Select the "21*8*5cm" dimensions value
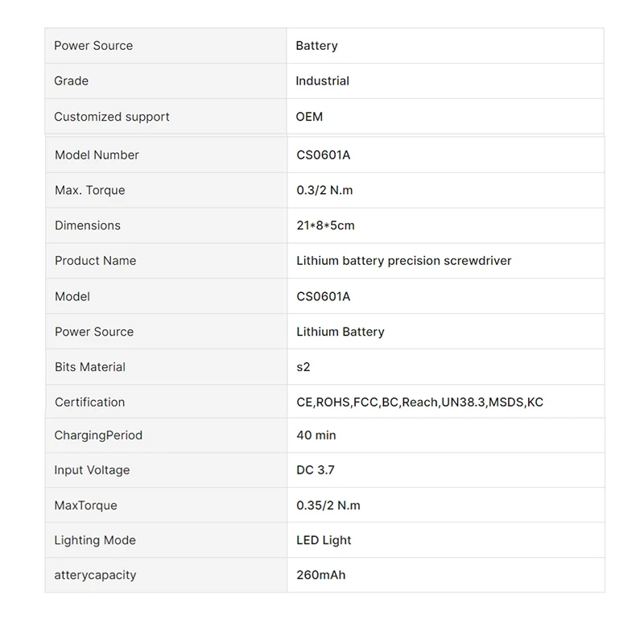The height and width of the screenshot is (644, 644). tap(325, 225)
